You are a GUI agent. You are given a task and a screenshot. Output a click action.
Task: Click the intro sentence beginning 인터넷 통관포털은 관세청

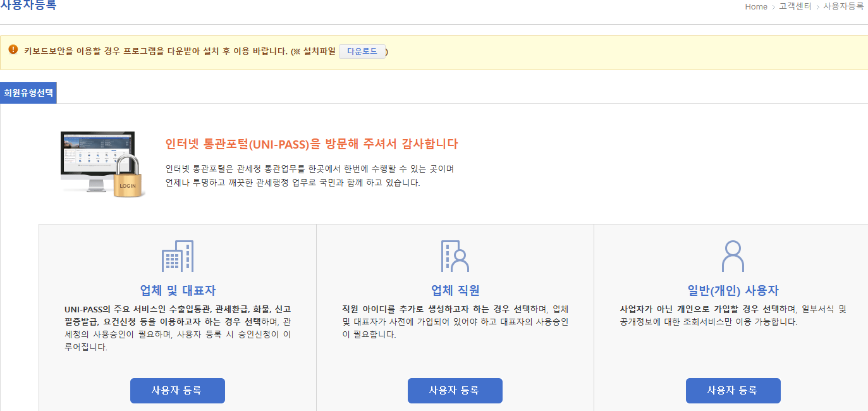click(x=310, y=169)
